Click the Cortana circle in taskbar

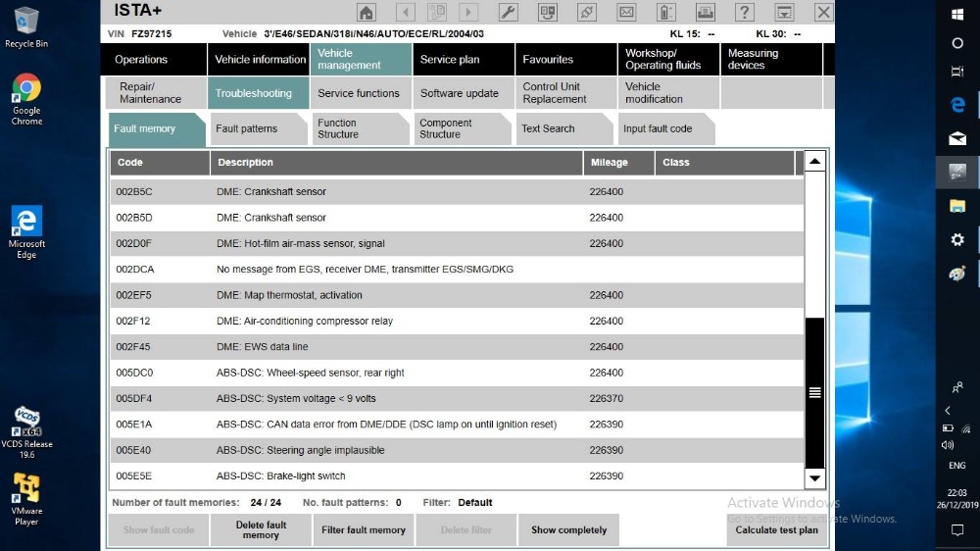click(x=956, y=43)
